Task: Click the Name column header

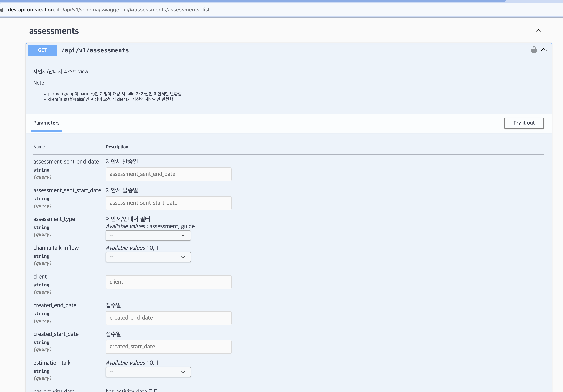Action: (39, 147)
